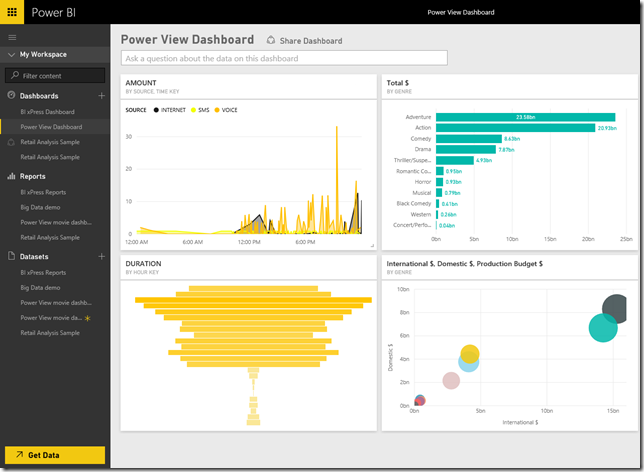Select SMS yellow legend marker

click(193, 110)
